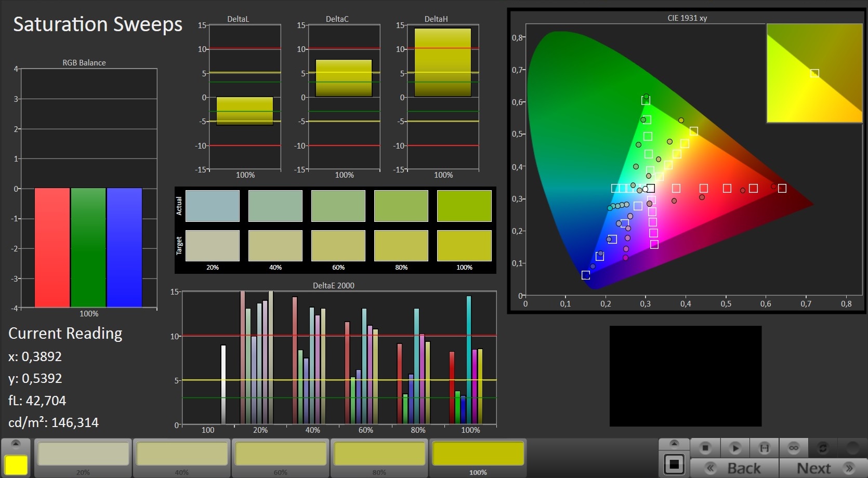The height and width of the screenshot is (478, 868).
Task: Go to following page with Next button
Action: [823, 468]
